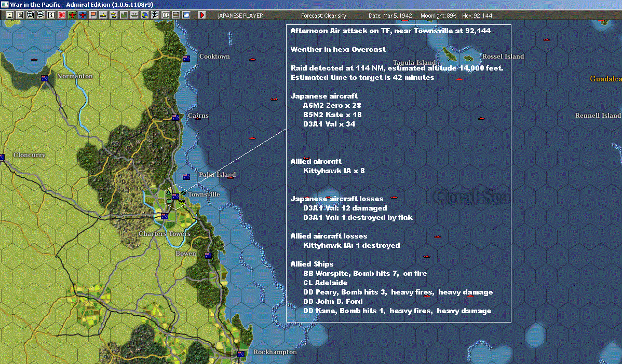
Task: Click the 'B5N2 Kate x 18' line
Action: coord(332,115)
